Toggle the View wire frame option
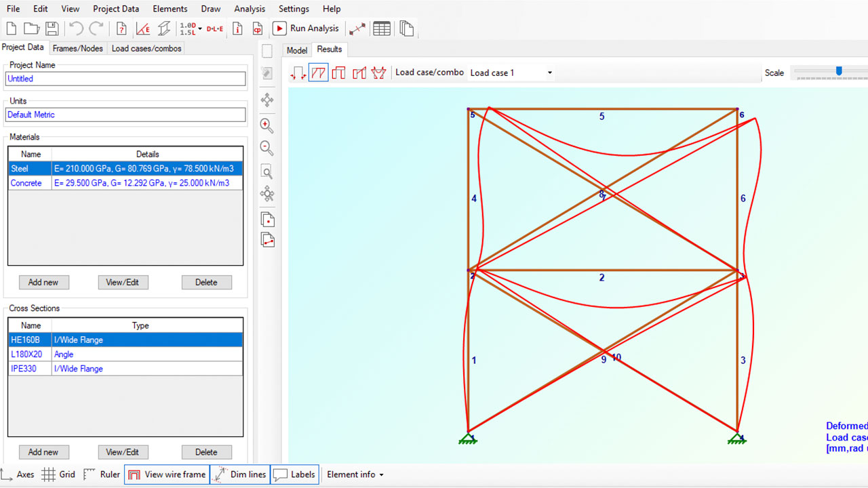The width and height of the screenshot is (868, 488). [x=167, y=474]
